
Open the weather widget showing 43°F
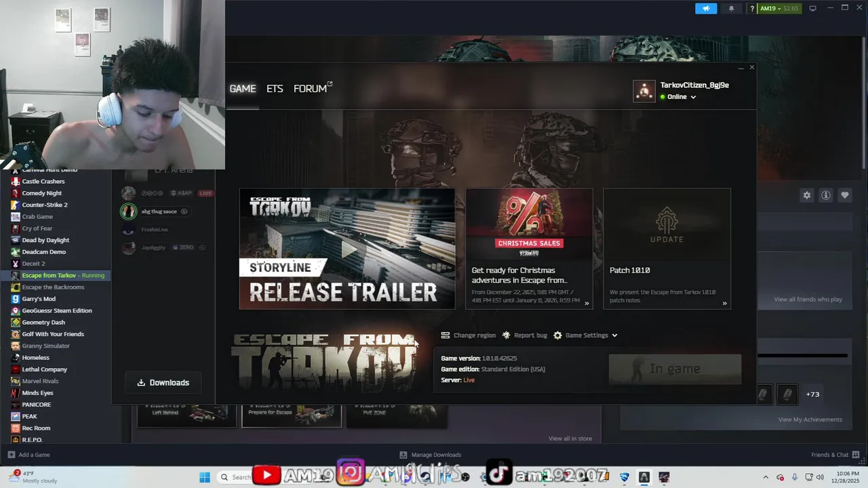33,477
